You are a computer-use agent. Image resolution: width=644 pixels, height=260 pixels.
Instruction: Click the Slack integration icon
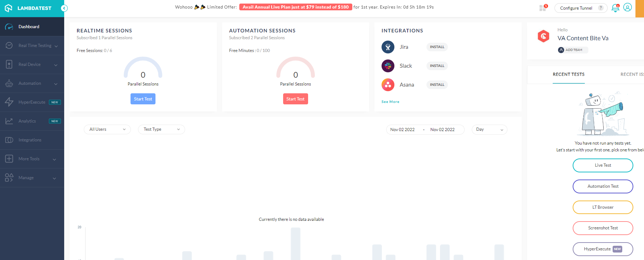(388, 66)
